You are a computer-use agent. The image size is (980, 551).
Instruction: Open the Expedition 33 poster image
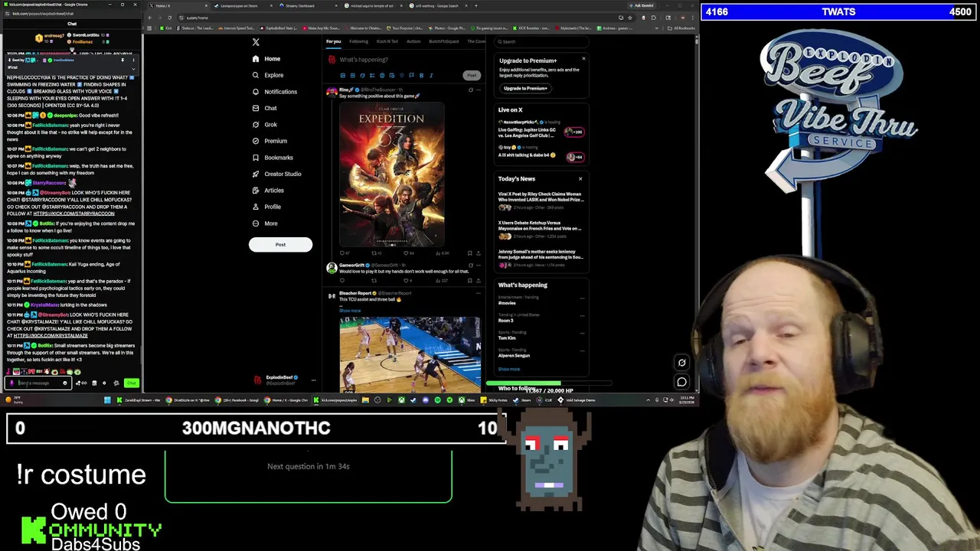coord(391,174)
